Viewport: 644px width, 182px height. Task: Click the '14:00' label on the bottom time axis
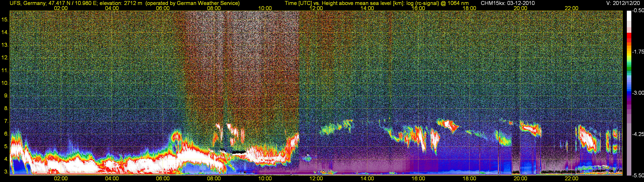pyautogui.click(x=367, y=179)
